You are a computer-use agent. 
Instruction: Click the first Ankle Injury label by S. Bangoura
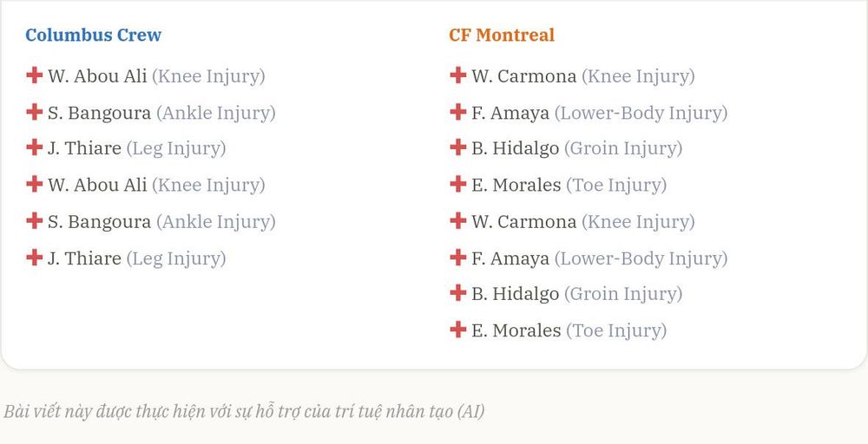pos(216,113)
